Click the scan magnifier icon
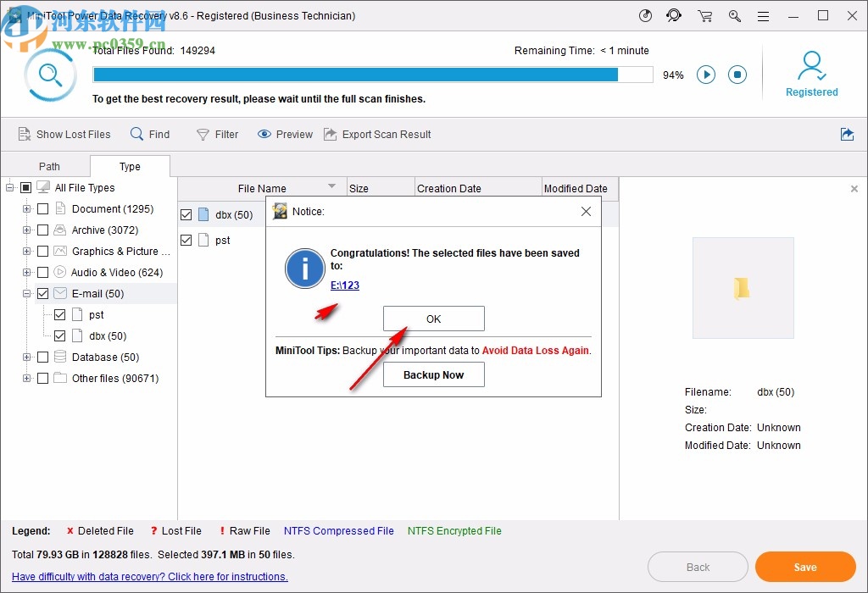 coord(50,75)
